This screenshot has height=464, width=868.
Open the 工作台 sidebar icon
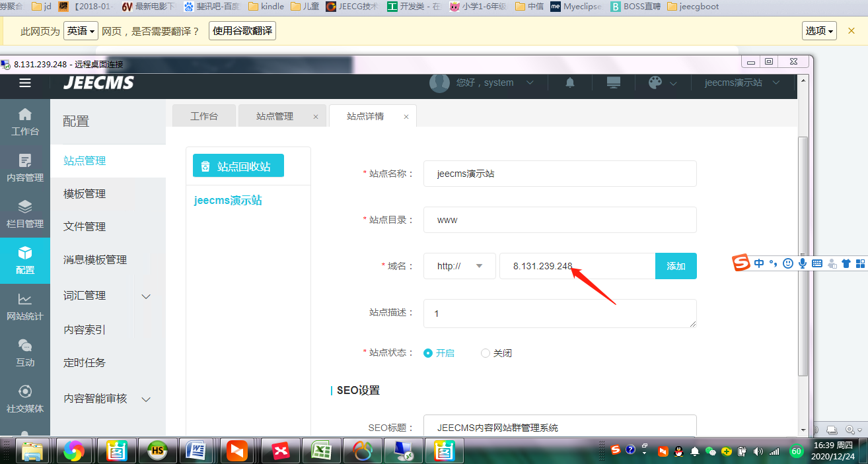pos(25,122)
